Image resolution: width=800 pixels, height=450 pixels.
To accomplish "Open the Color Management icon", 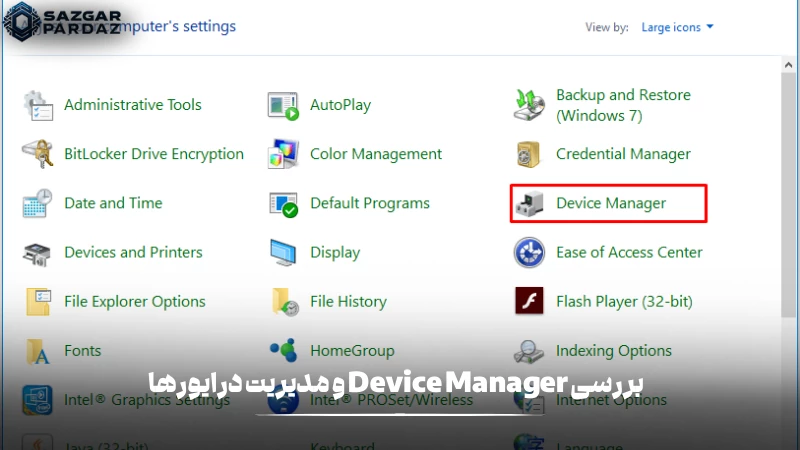I will pos(283,154).
